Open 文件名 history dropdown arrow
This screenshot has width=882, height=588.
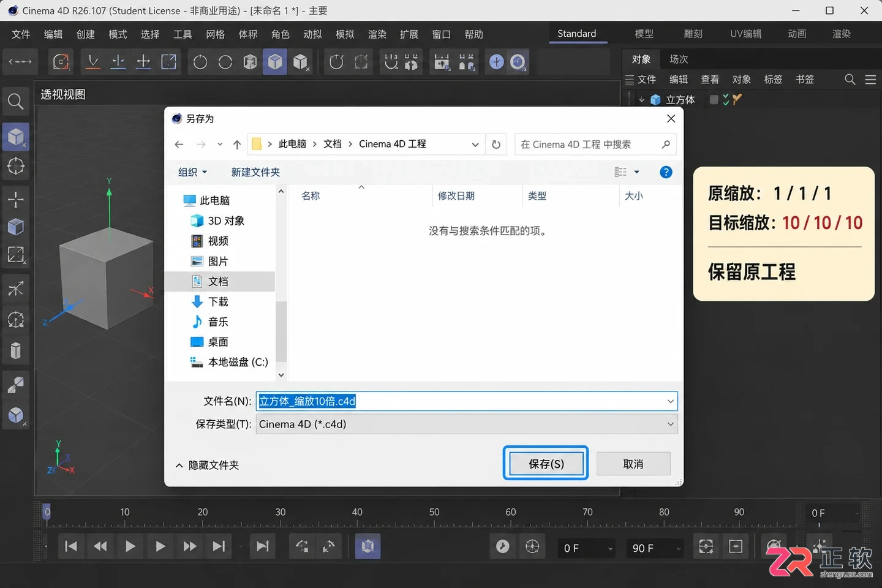(670, 401)
